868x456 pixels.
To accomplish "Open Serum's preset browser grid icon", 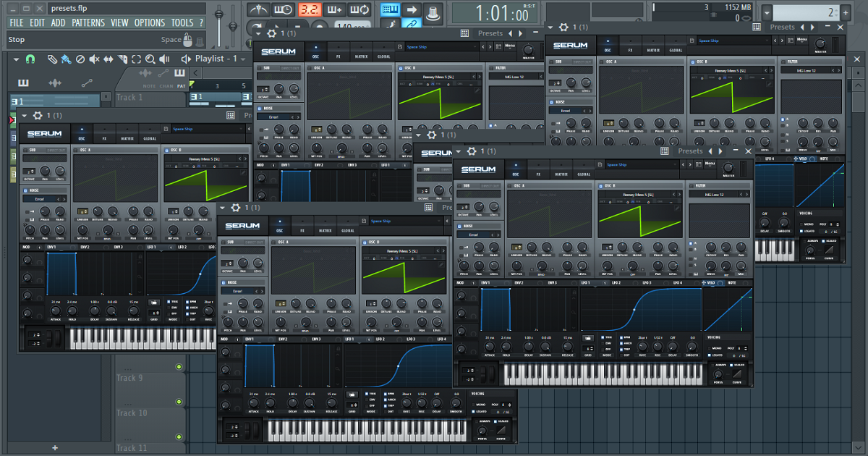I will pos(664,151).
